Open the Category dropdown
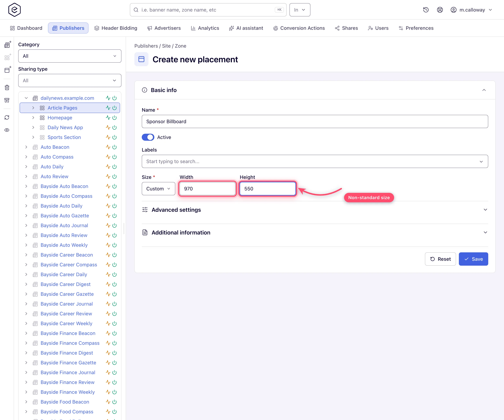504x420 pixels. click(70, 56)
